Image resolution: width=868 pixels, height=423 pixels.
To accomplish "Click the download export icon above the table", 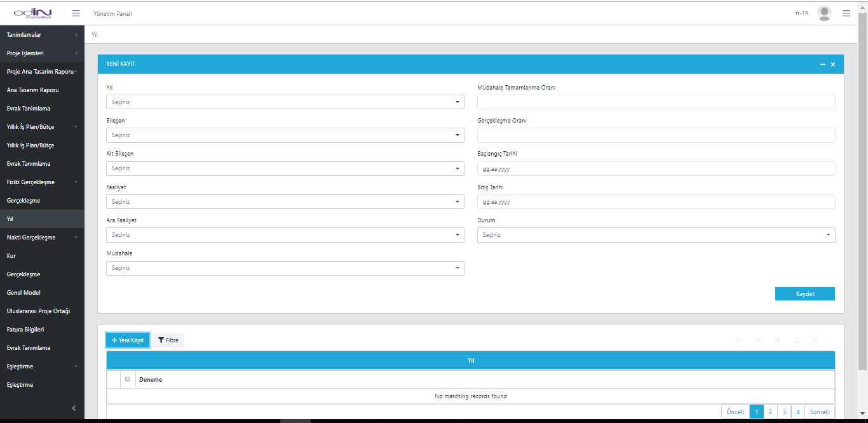I will pos(797,340).
